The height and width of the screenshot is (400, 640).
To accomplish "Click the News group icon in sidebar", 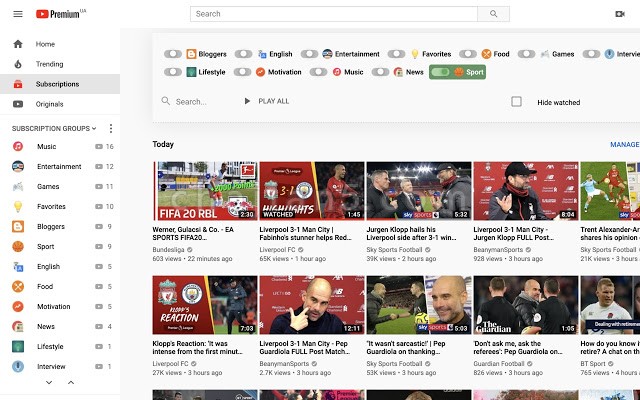I will [18, 327].
